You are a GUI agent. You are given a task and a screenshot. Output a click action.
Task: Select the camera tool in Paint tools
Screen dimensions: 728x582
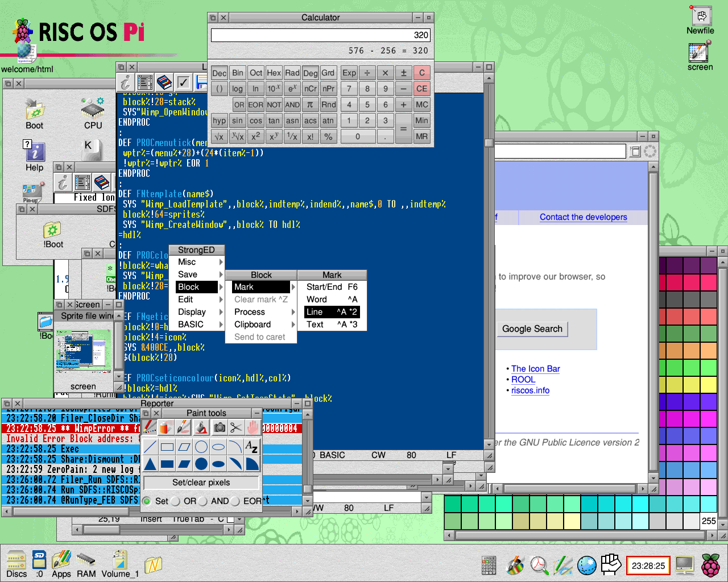click(219, 427)
